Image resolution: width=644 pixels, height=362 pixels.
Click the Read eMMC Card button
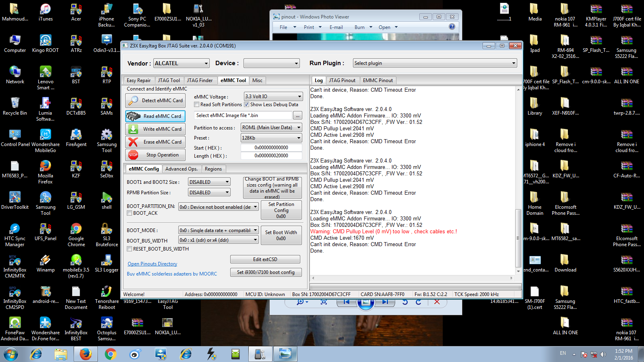click(155, 116)
